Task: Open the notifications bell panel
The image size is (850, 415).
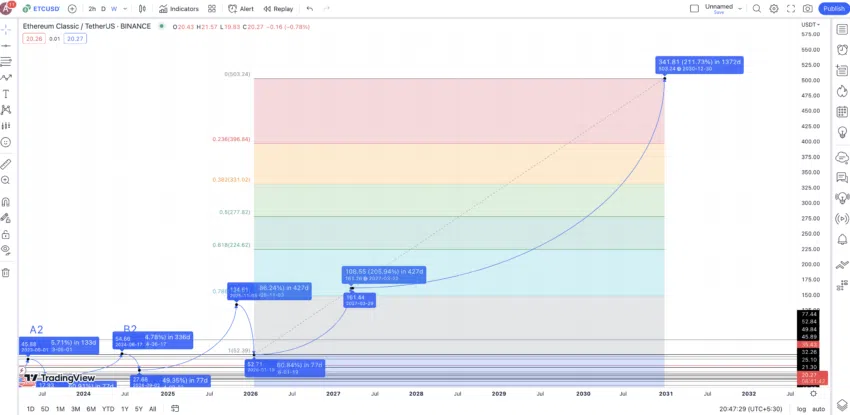Action: pyautogui.click(x=842, y=239)
